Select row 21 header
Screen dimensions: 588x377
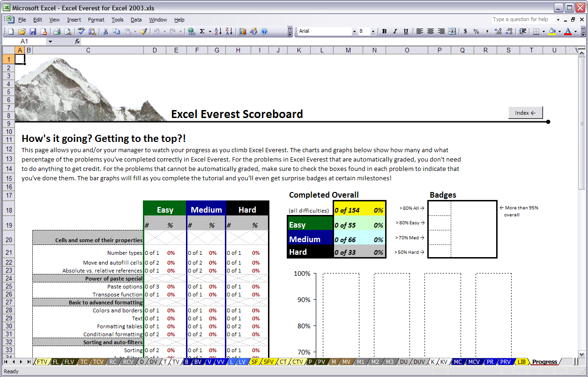[9, 253]
